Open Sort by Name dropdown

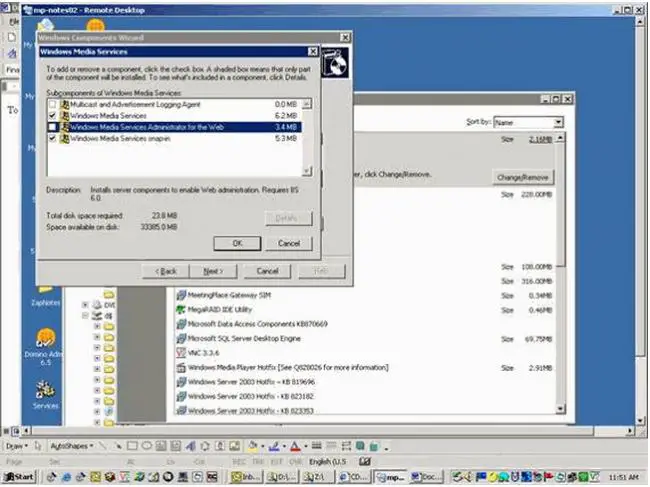pos(558,122)
